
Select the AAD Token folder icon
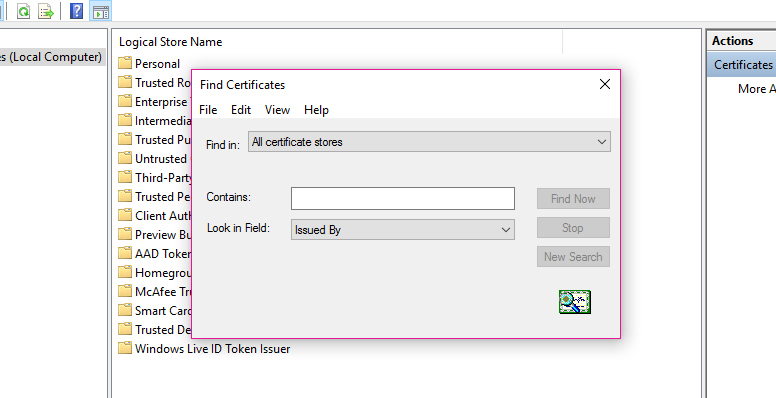pyautogui.click(x=125, y=253)
